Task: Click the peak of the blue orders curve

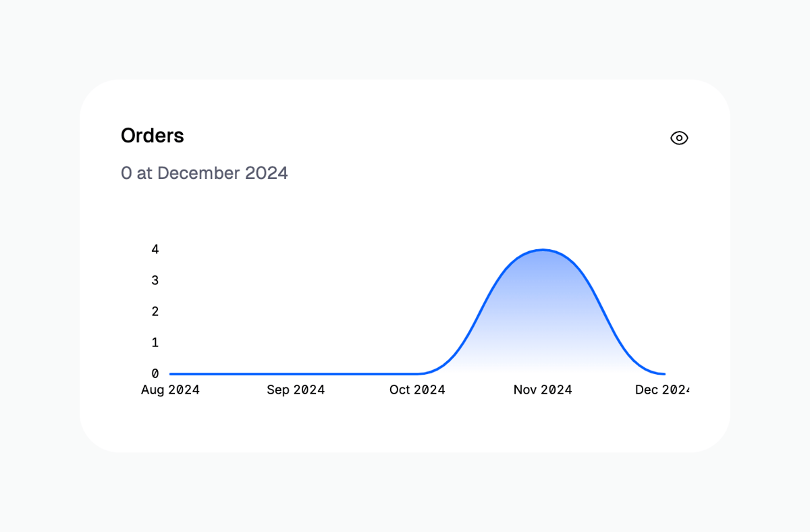Action: [542, 250]
